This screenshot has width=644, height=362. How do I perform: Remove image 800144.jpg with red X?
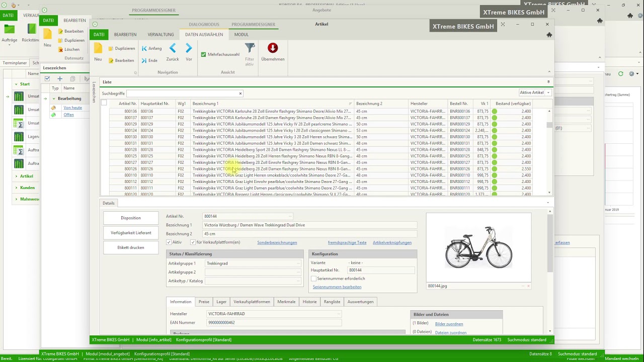tap(528, 286)
